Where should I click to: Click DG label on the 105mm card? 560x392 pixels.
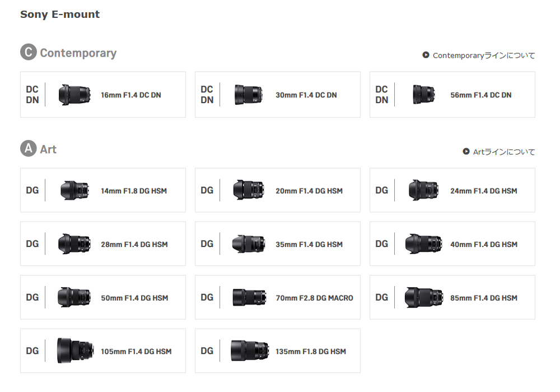(x=32, y=351)
